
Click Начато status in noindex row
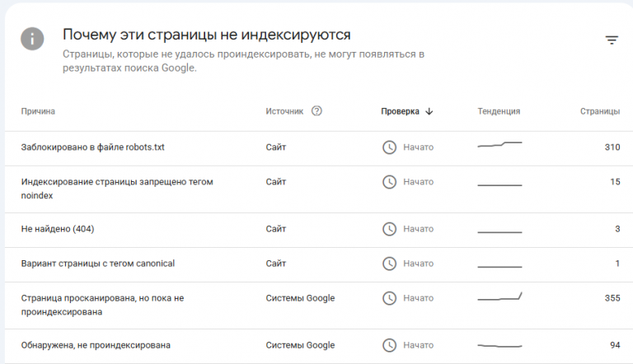point(418,182)
